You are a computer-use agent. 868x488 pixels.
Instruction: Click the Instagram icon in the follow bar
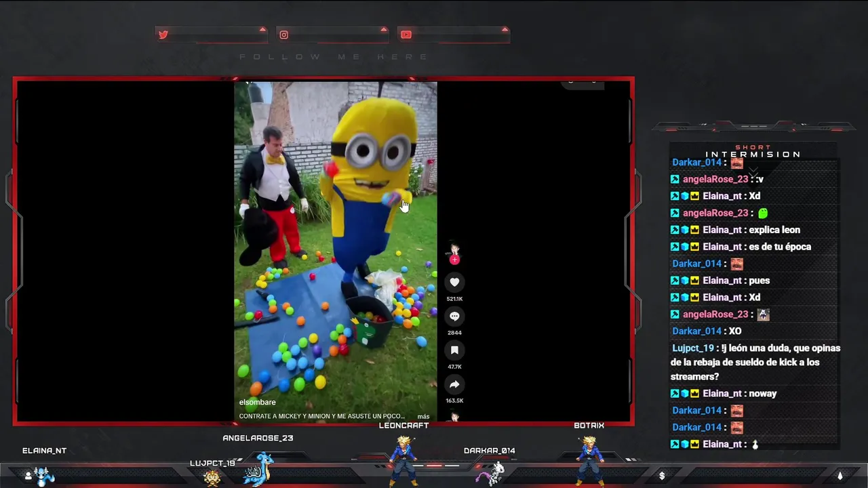tap(284, 35)
